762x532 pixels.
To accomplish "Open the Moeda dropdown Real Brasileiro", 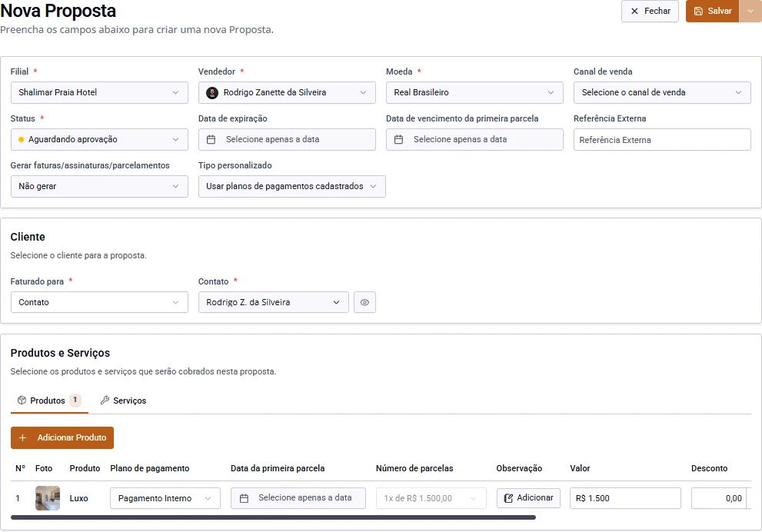I will point(474,92).
